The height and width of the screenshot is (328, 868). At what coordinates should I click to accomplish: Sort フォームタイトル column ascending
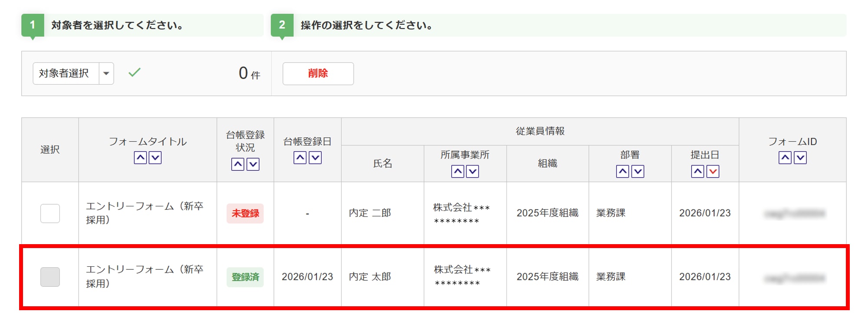point(140,158)
